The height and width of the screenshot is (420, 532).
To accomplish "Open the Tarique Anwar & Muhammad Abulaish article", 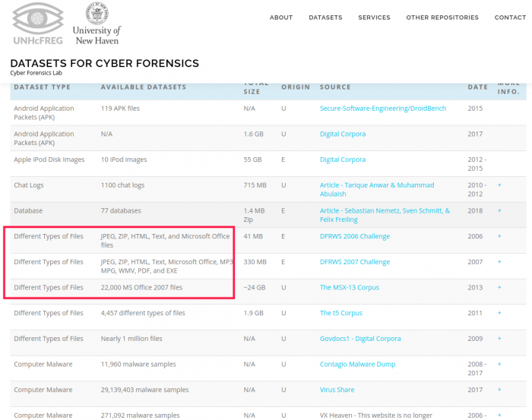I will tap(377, 189).
